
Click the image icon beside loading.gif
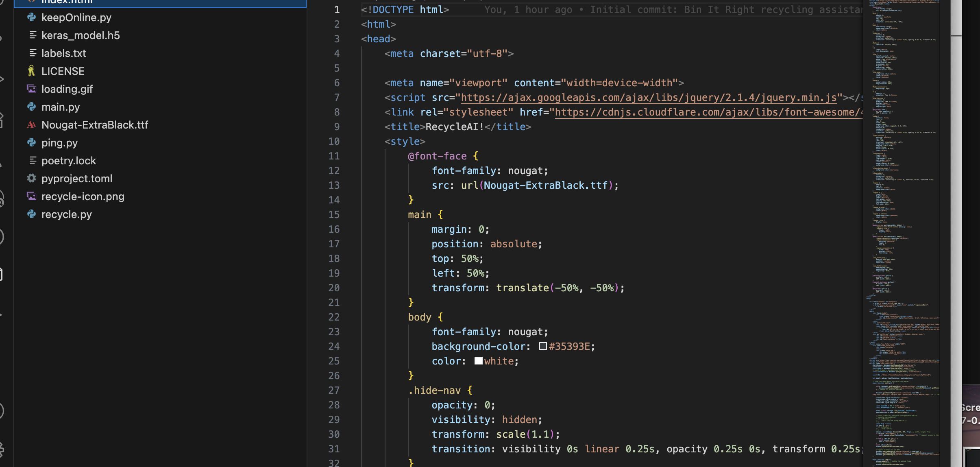(31, 89)
